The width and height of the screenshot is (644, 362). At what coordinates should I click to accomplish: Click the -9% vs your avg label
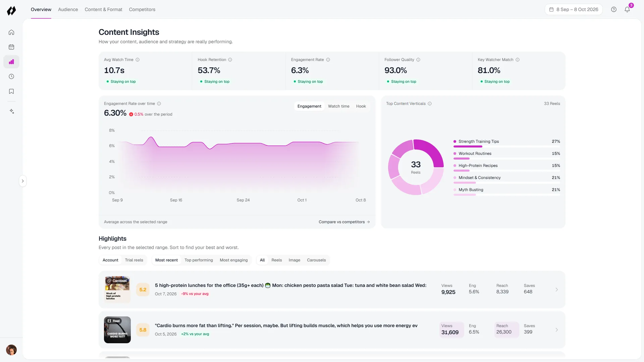[195, 294]
